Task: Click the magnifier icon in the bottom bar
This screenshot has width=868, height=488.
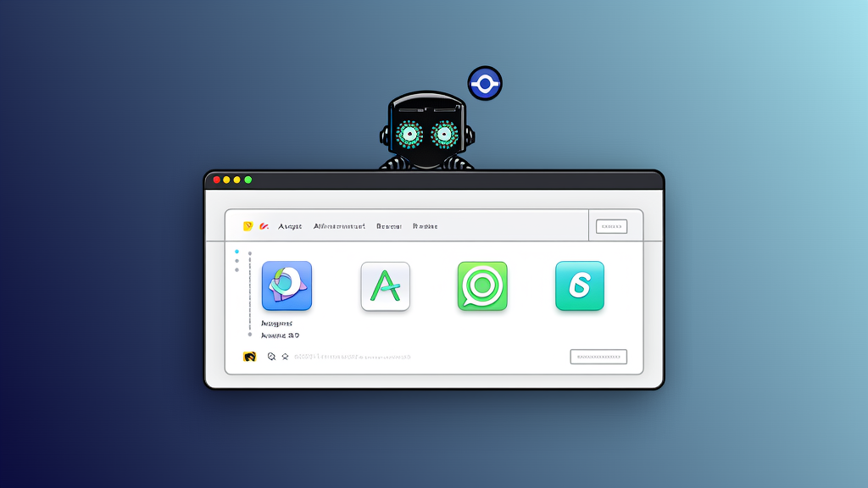Action: (271, 357)
